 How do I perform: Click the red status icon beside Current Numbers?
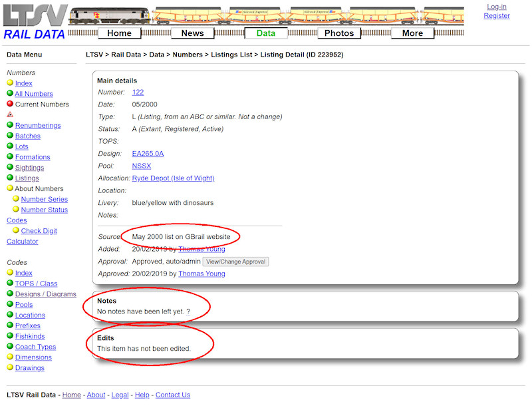[9, 104]
